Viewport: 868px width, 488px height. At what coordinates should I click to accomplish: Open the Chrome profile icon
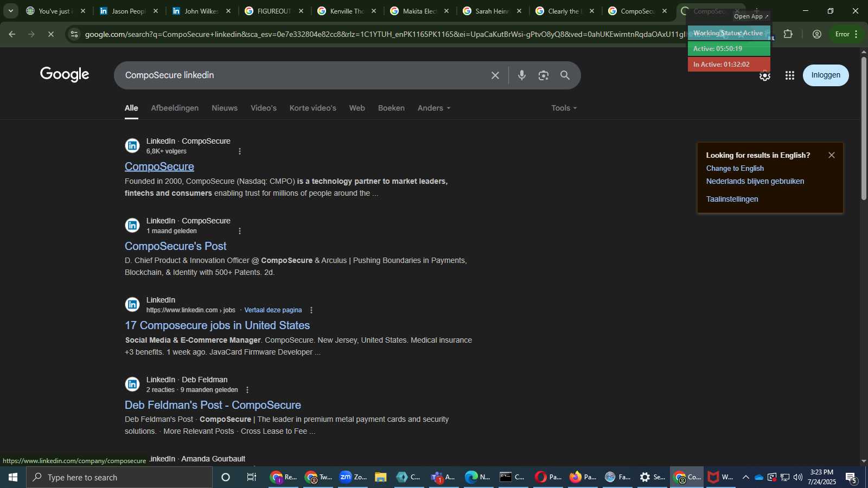(817, 34)
